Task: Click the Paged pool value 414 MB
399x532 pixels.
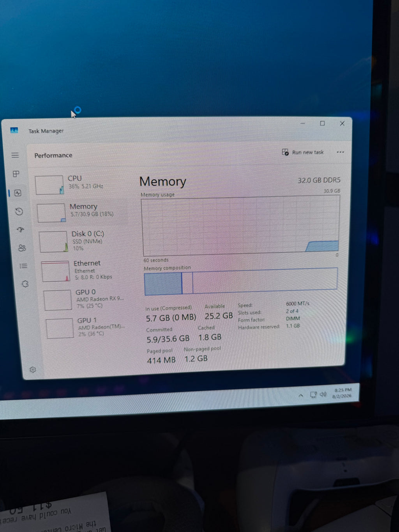Action: [x=161, y=361]
